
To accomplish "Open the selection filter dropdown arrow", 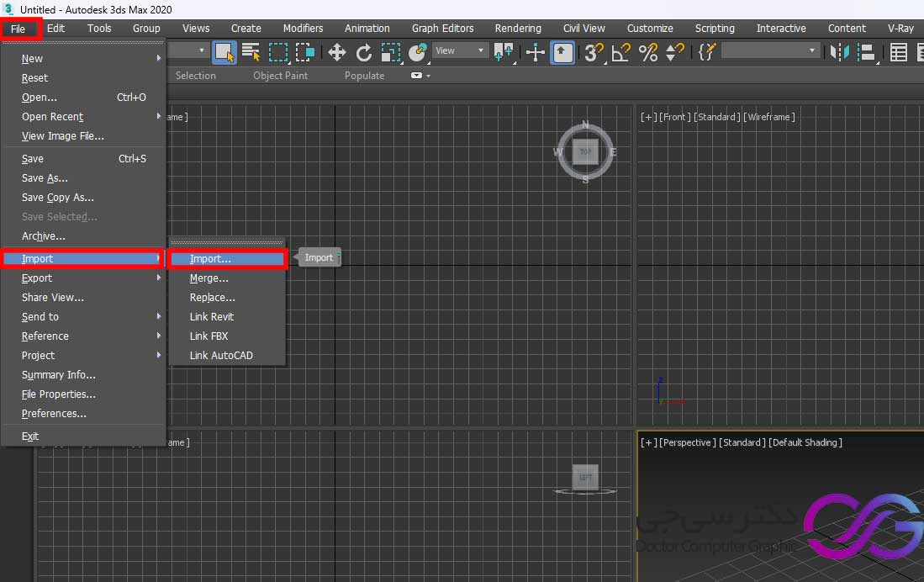I will (x=202, y=50).
